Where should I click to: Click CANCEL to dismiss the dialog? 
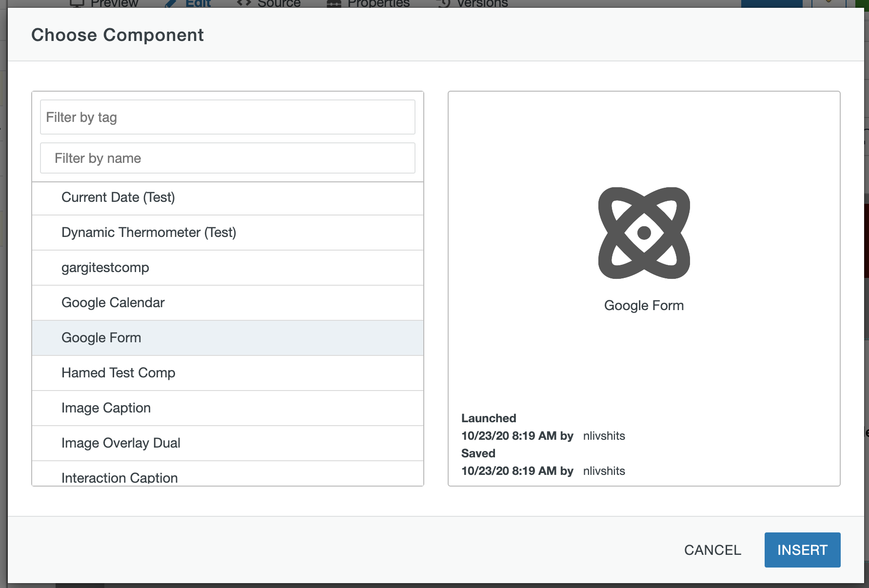click(x=712, y=549)
